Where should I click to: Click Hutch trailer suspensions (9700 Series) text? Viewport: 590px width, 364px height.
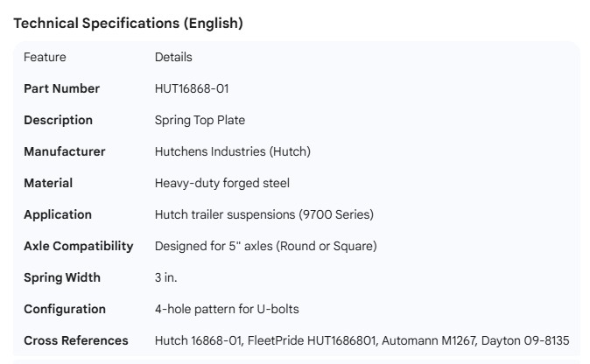pyautogui.click(x=263, y=214)
